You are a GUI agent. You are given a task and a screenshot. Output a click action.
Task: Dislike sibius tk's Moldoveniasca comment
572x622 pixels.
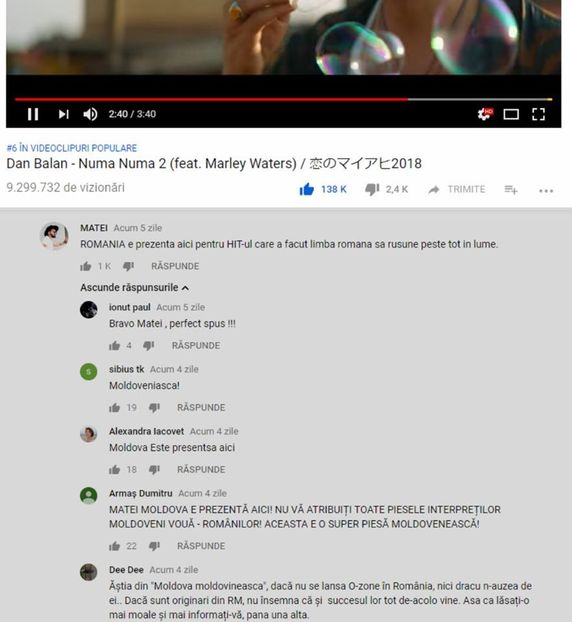[154, 407]
